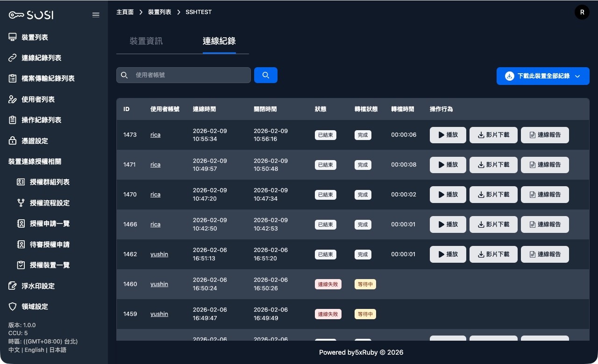Click the blue search magnifier button

(x=266, y=75)
